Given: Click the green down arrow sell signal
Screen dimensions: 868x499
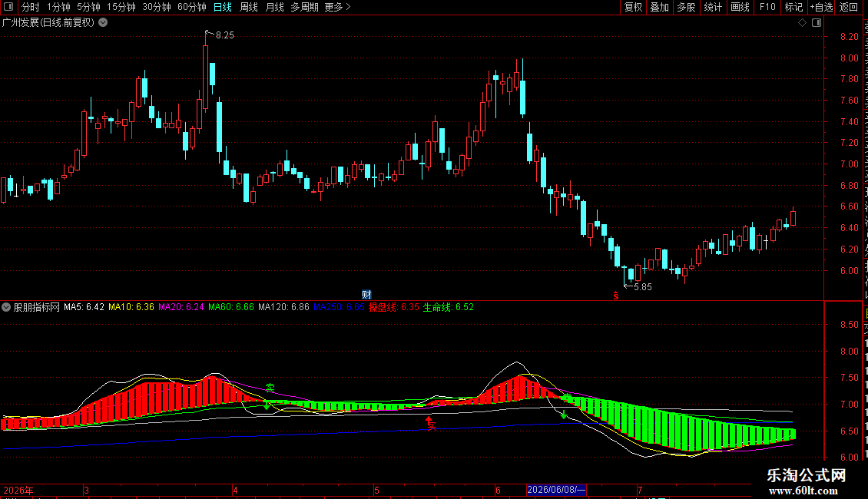Looking at the screenshot, I should 564,415.
